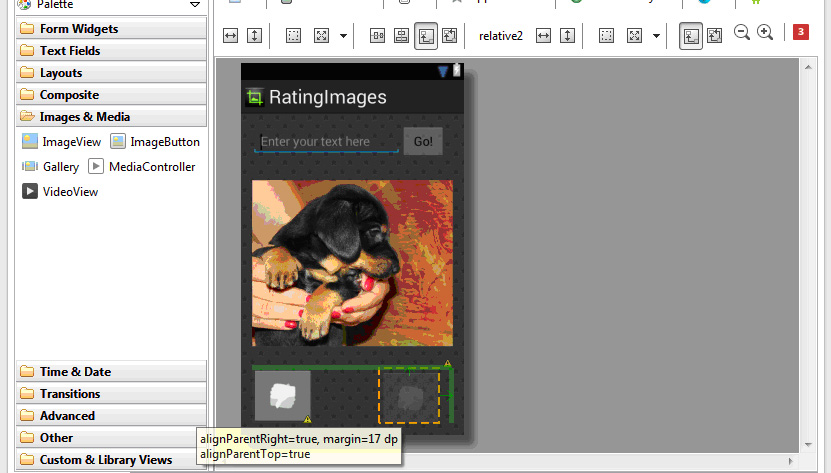The height and width of the screenshot is (473, 831).
Task: Collapse the Images & Media category
Action: pos(111,117)
